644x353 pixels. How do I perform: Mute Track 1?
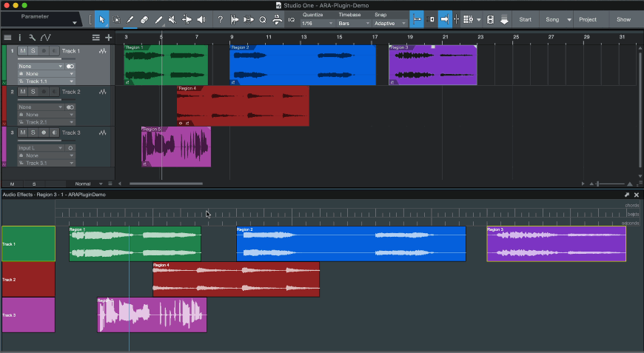pyautogui.click(x=23, y=50)
